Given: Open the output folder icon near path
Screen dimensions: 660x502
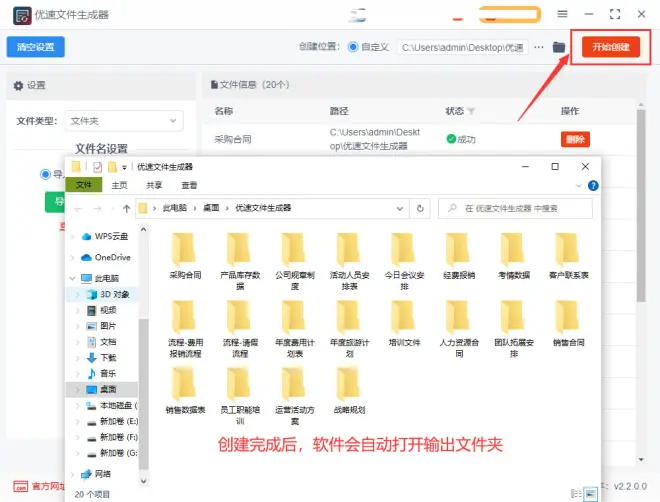Looking at the screenshot, I should tap(559, 47).
